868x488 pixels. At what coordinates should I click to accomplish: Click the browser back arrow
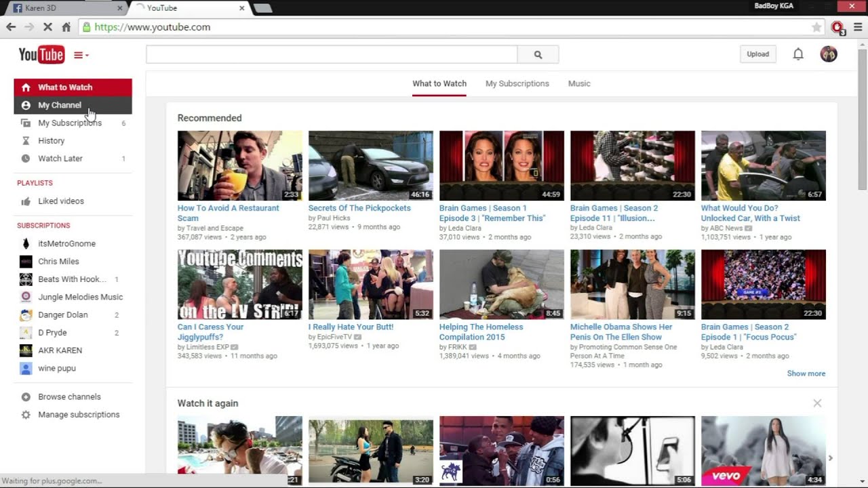(11, 27)
